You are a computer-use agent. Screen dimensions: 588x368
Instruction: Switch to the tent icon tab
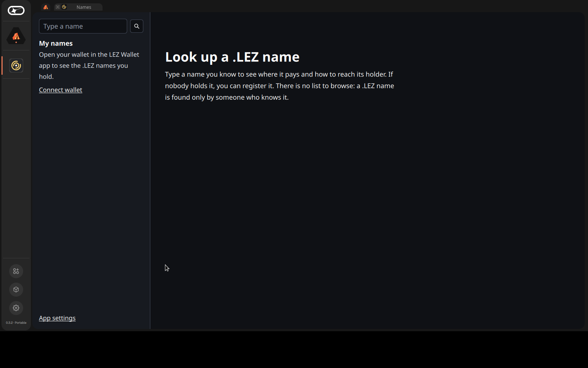pos(46,7)
